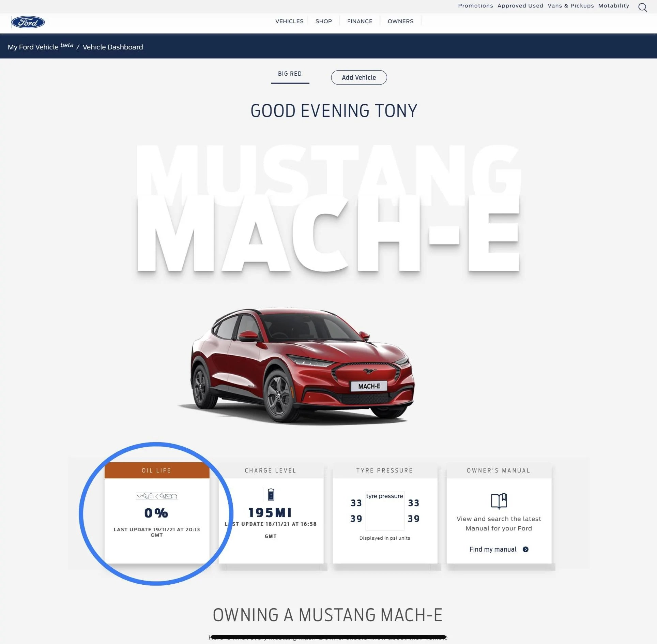Open Vans & Pickups link

coord(570,6)
